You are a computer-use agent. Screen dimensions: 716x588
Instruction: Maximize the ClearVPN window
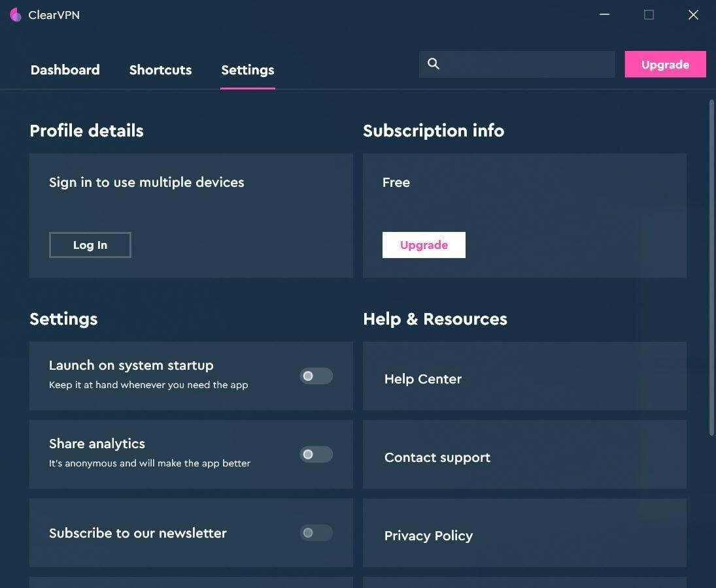pyautogui.click(x=649, y=15)
